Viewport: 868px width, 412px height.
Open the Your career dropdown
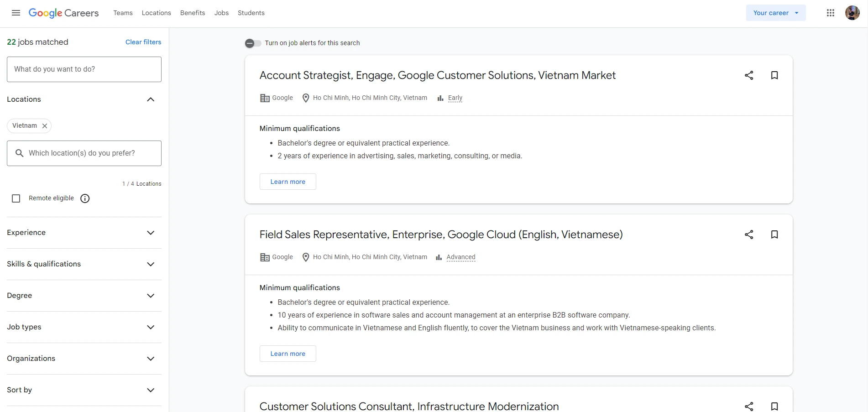tap(775, 13)
